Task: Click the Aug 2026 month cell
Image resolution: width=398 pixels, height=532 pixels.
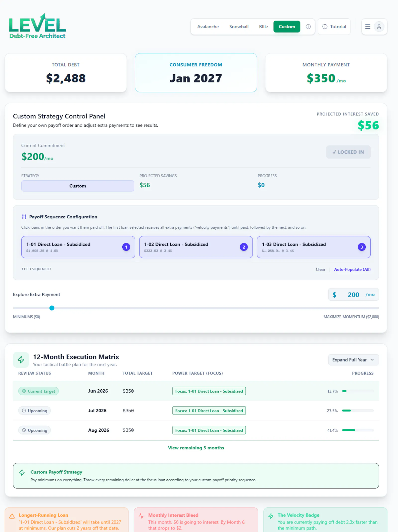Action: click(99, 430)
